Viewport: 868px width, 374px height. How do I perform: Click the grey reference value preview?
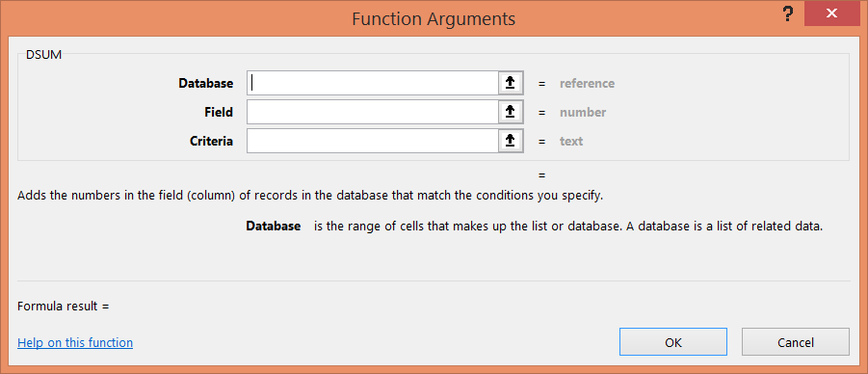tap(587, 83)
